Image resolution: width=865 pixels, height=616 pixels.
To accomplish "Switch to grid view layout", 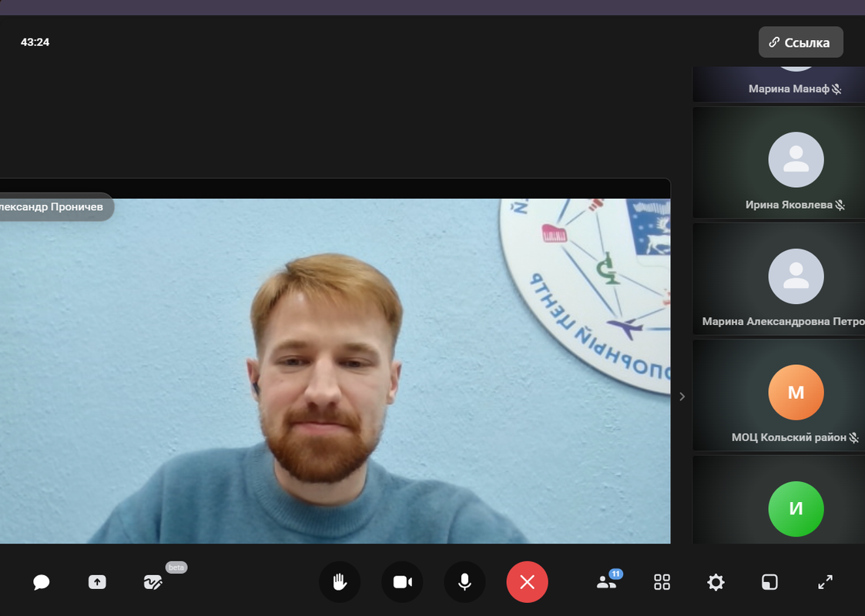I will (x=662, y=582).
